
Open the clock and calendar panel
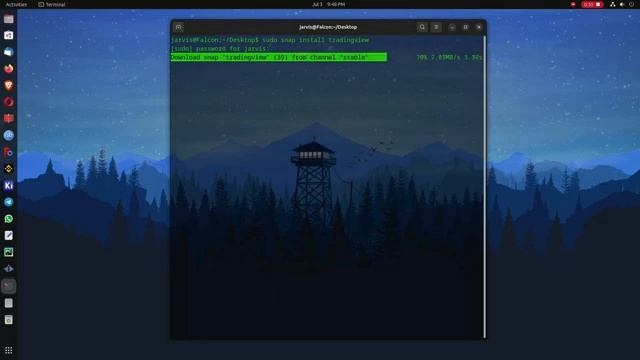coord(329,4)
